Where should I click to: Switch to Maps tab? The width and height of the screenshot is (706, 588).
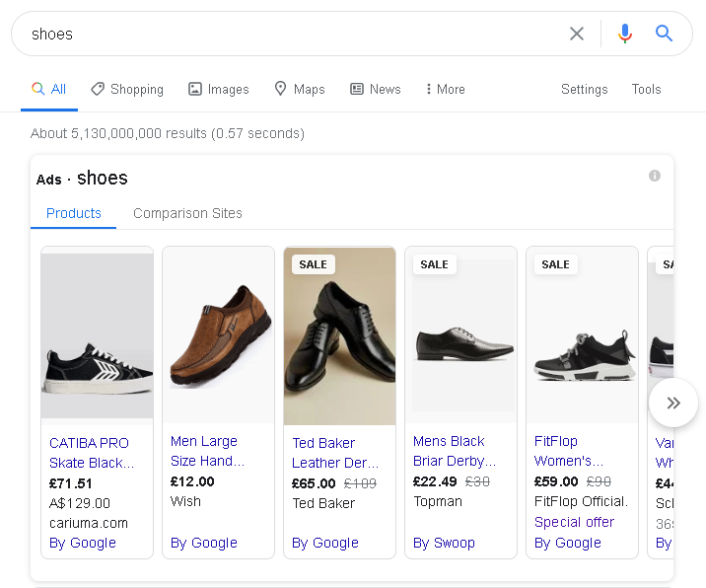(300, 89)
